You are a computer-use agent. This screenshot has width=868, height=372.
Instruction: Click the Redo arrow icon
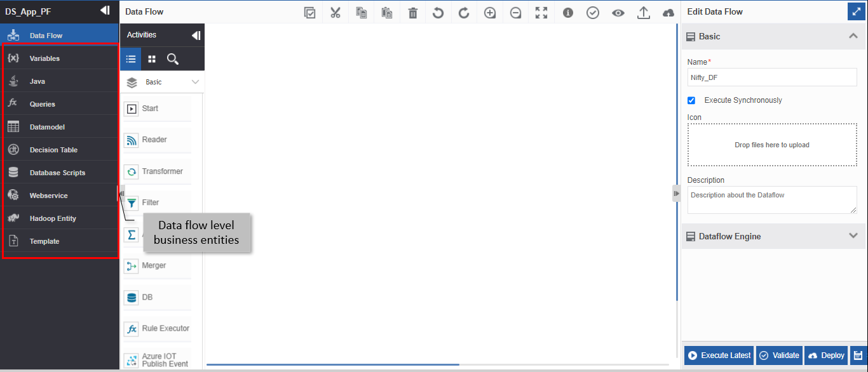click(x=464, y=13)
